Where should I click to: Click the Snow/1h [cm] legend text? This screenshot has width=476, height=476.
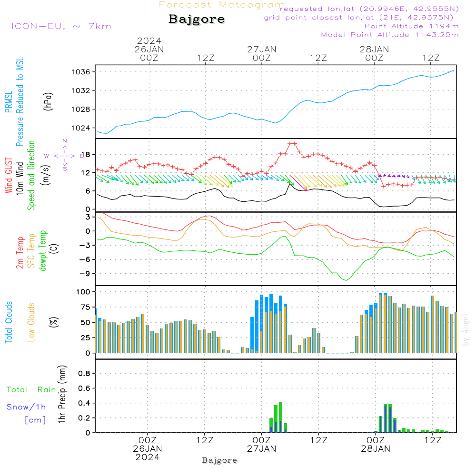26,413
